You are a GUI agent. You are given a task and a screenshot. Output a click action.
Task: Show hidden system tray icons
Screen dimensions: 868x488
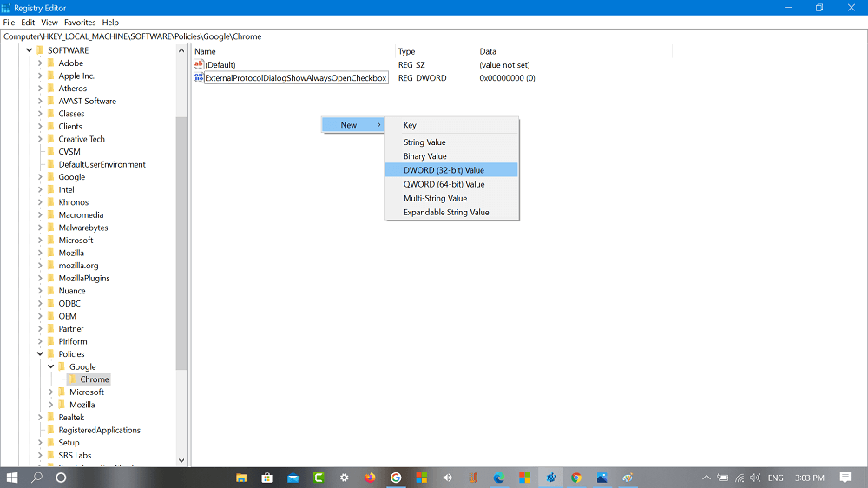707,478
